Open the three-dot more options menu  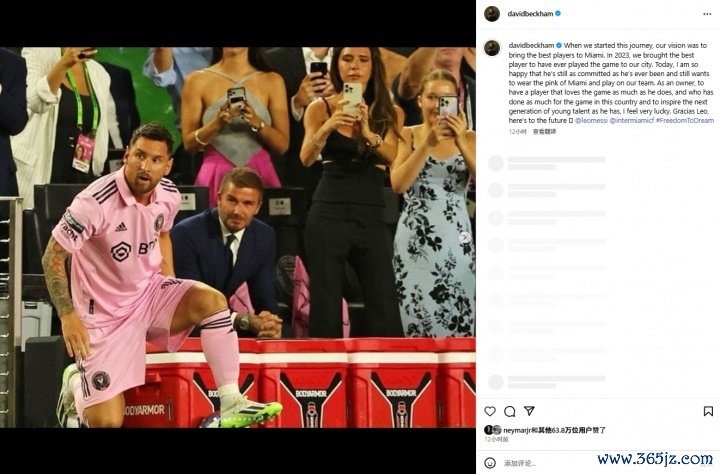coord(707,14)
